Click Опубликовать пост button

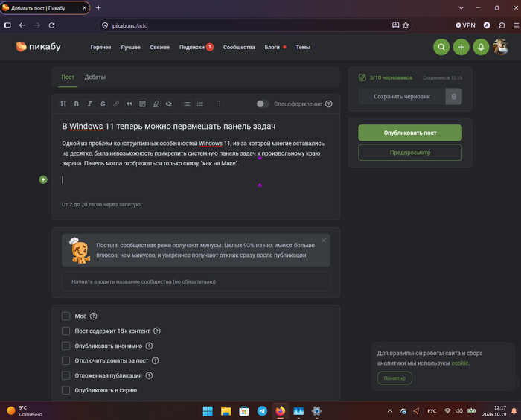pyautogui.click(x=410, y=133)
